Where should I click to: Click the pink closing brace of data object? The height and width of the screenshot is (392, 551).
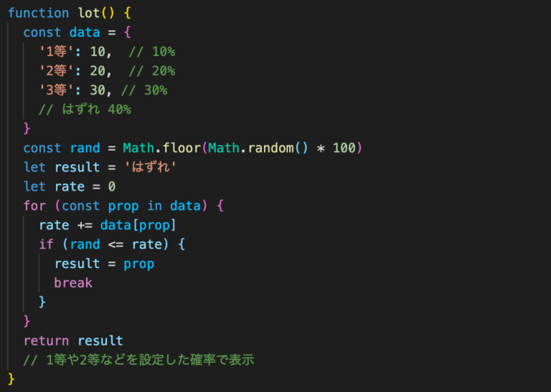coord(27,129)
